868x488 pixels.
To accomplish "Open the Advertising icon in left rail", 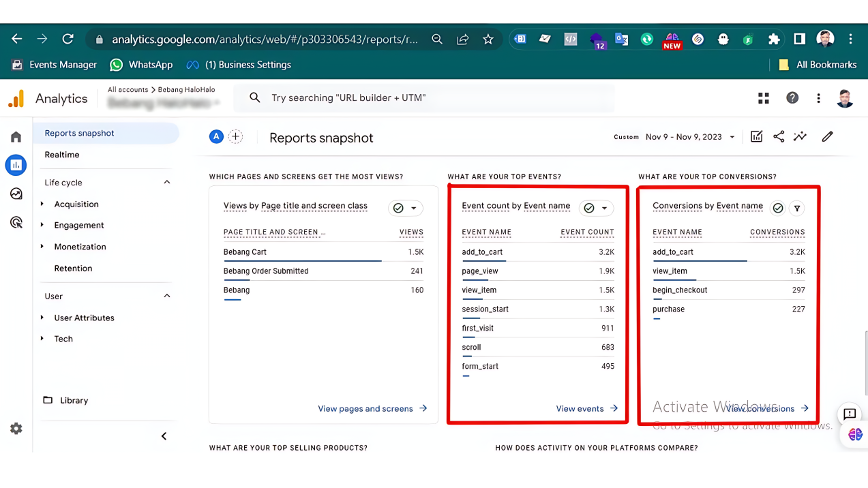I will pyautogui.click(x=16, y=222).
